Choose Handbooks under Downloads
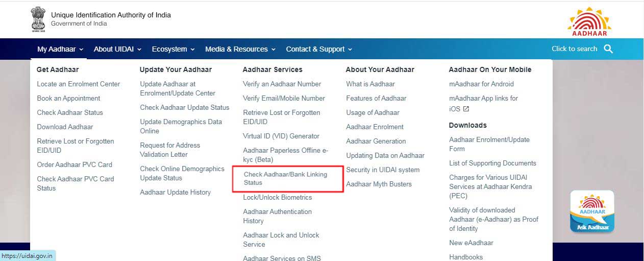 tap(466, 257)
